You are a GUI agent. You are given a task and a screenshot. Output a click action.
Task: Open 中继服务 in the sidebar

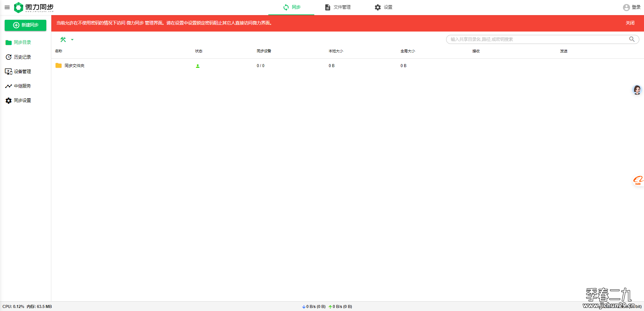coord(18,86)
